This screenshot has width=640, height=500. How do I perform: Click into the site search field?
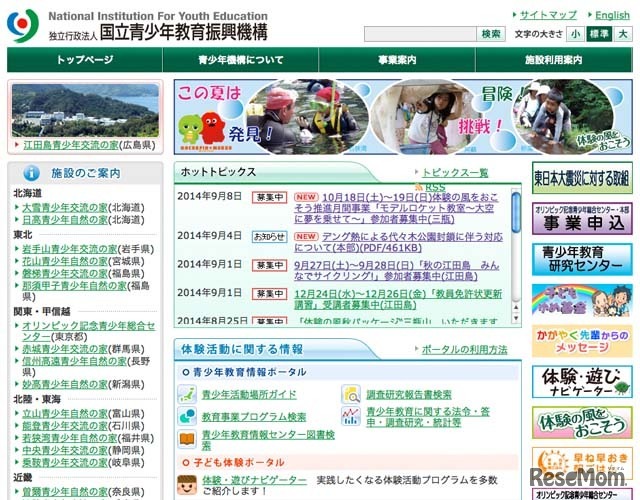pos(420,34)
